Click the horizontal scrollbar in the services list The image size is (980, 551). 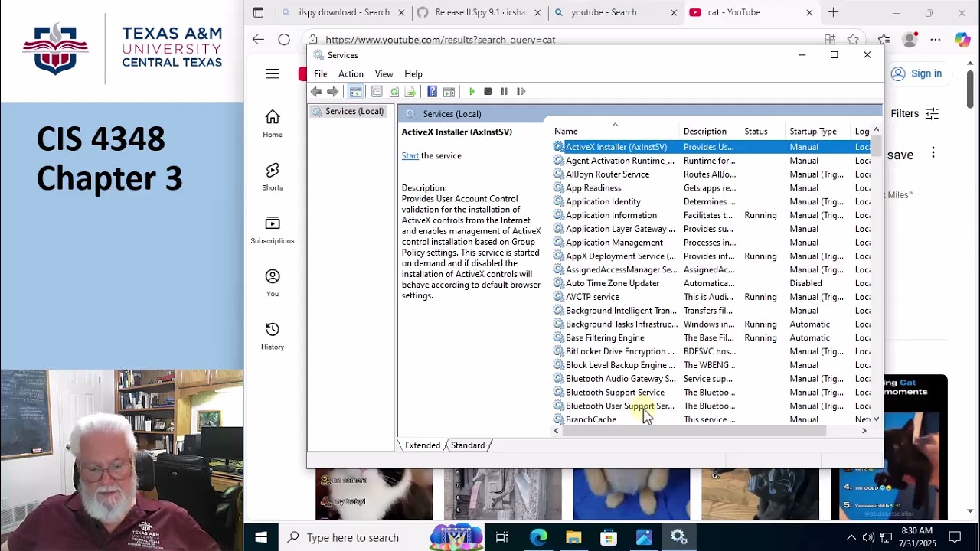point(694,432)
